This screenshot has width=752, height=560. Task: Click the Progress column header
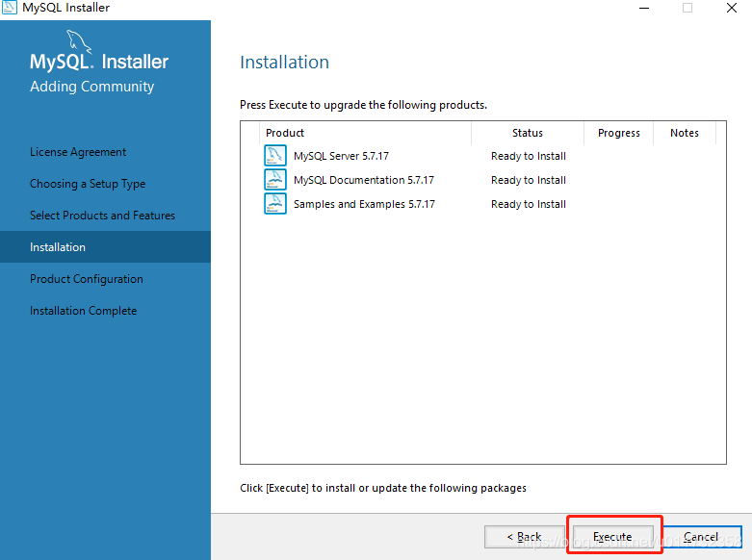[619, 133]
